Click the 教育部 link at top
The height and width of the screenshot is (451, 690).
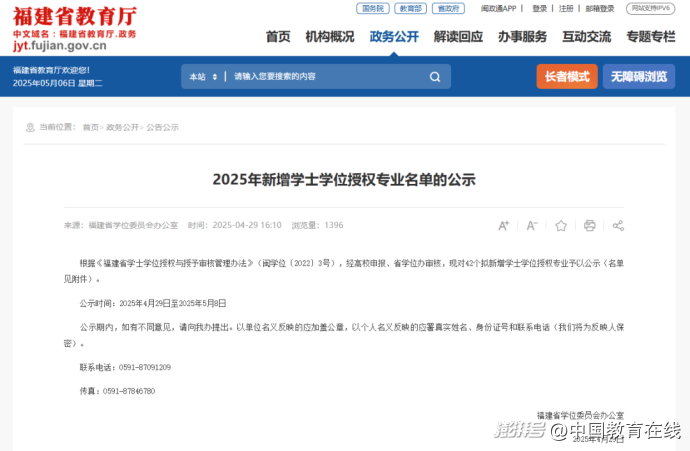[409, 8]
